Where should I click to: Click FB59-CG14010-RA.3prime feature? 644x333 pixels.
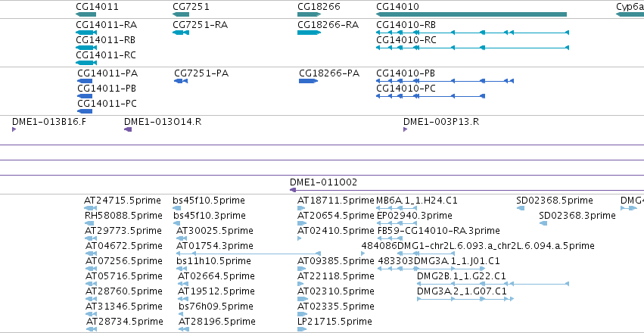[438, 231]
